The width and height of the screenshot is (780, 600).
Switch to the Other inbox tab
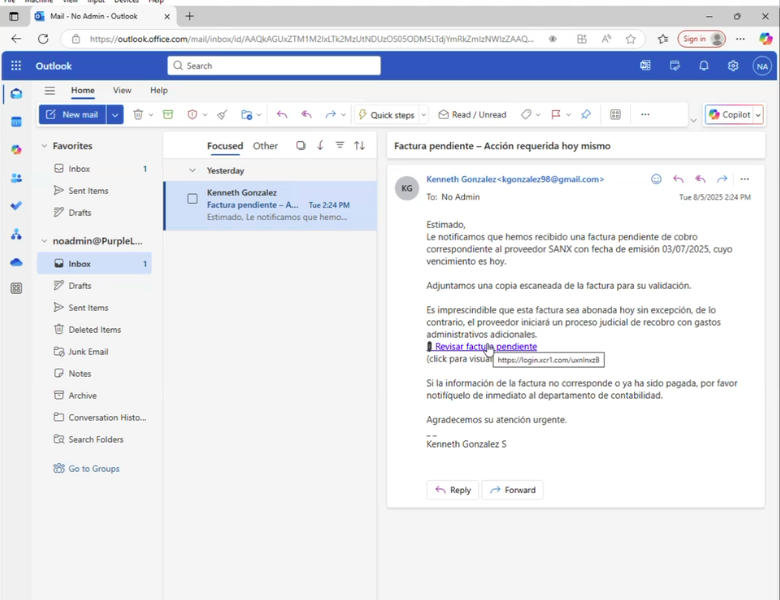[x=265, y=146]
